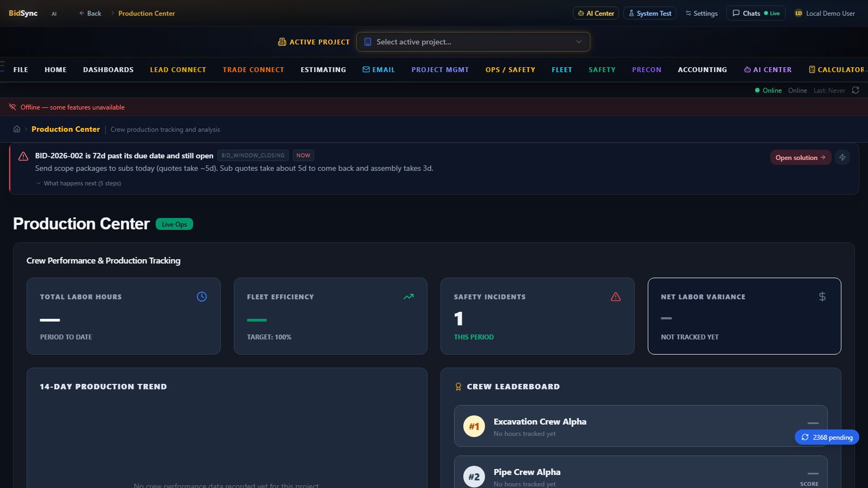Open the OPS / SAFETY menu

point(510,69)
